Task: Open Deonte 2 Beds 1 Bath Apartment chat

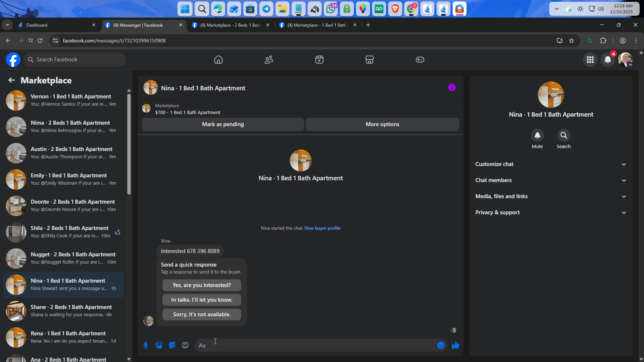Action: (63, 205)
